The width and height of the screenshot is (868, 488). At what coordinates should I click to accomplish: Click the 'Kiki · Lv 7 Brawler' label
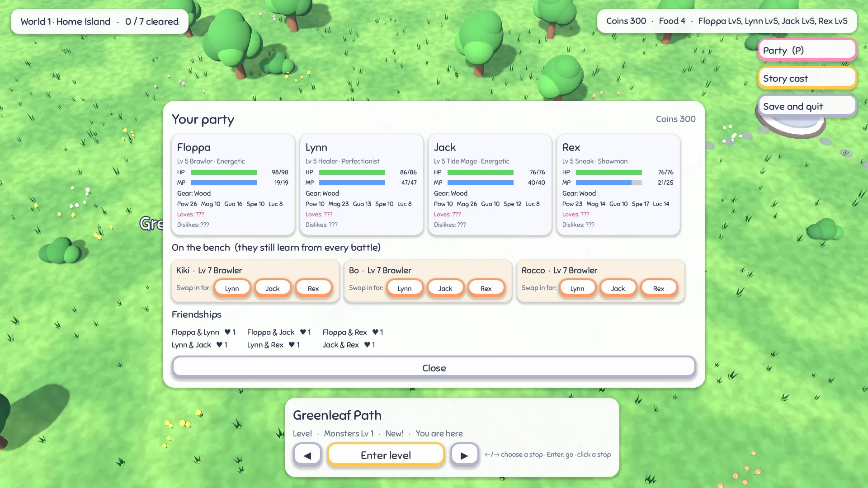[x=209, y=270]
